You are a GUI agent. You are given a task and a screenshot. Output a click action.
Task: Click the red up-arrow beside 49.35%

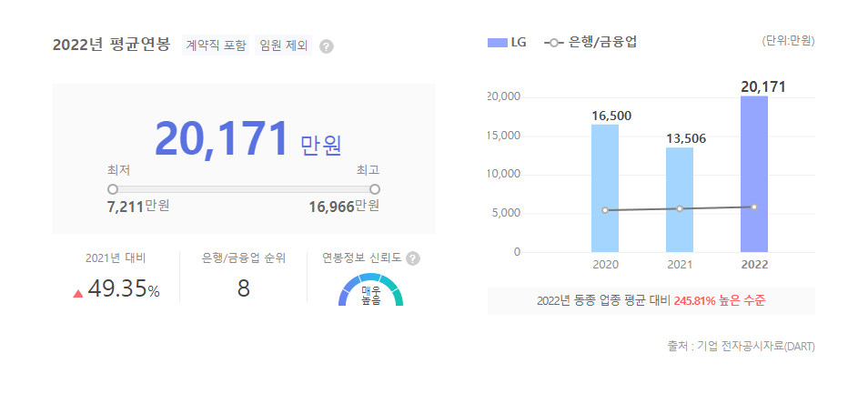[78, 294]
